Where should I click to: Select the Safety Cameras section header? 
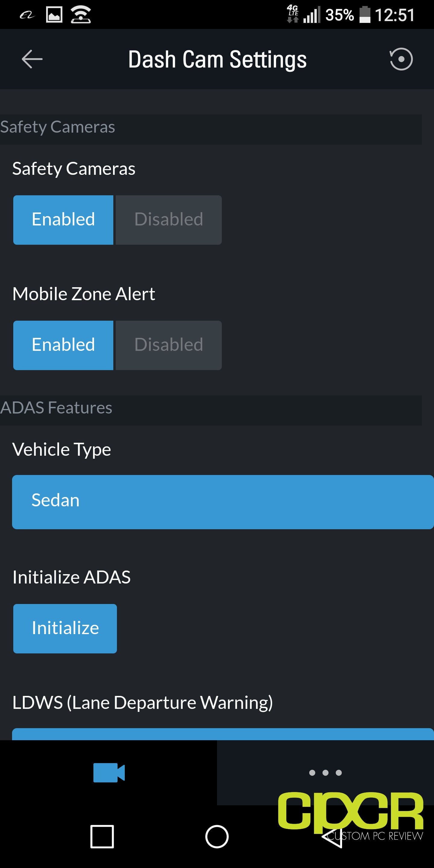click(211, 129)
